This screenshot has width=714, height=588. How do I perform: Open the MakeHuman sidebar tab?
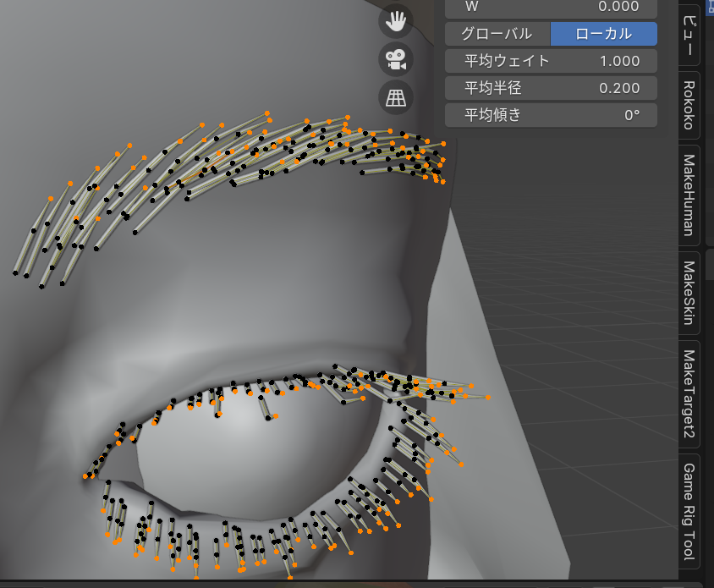tap(689, 195)
